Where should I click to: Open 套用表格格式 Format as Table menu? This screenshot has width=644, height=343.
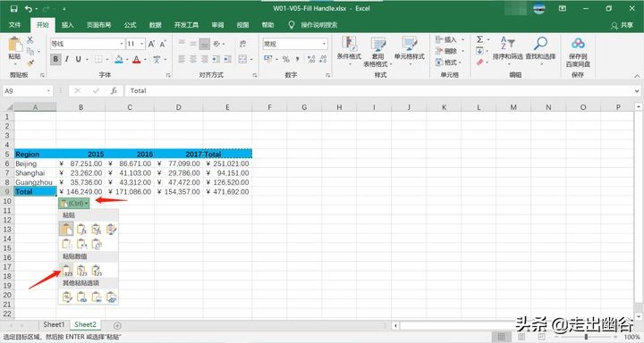point(377,52)
